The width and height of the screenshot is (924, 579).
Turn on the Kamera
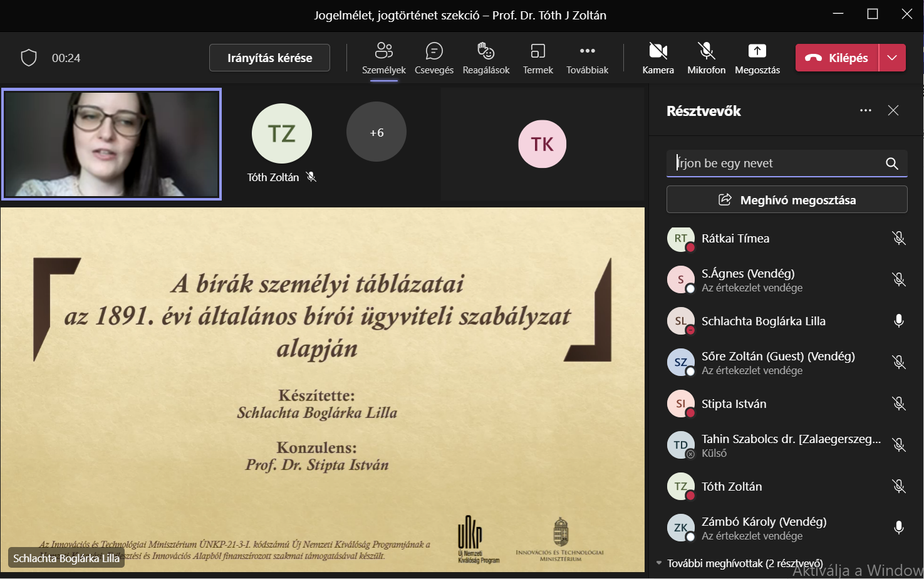(x=658, y=58)
